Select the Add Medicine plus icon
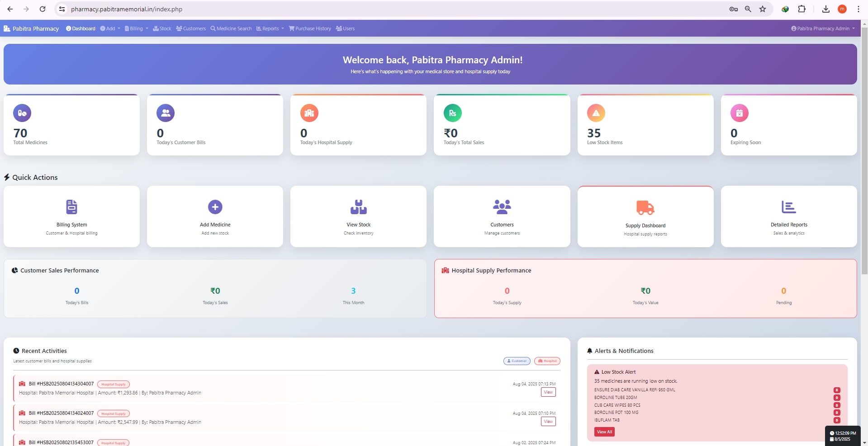The height and width of the screenshot is (446, 868). (214, 207)
